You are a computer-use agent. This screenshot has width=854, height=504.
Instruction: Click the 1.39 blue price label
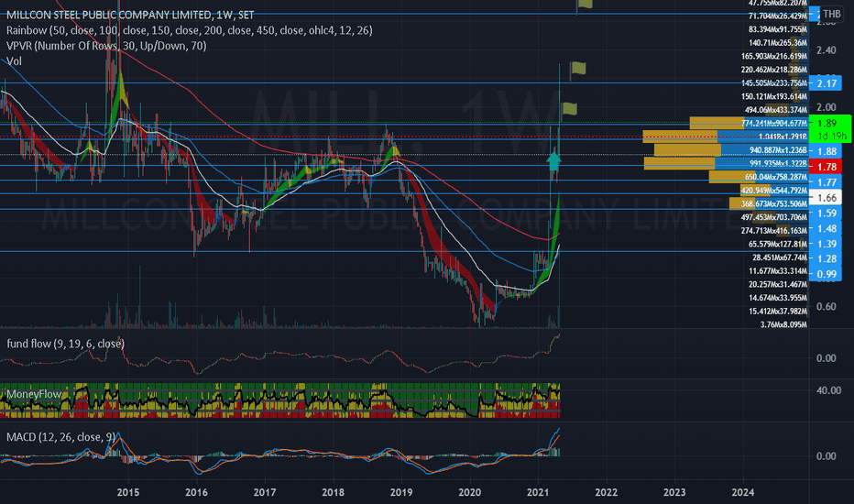826,244
